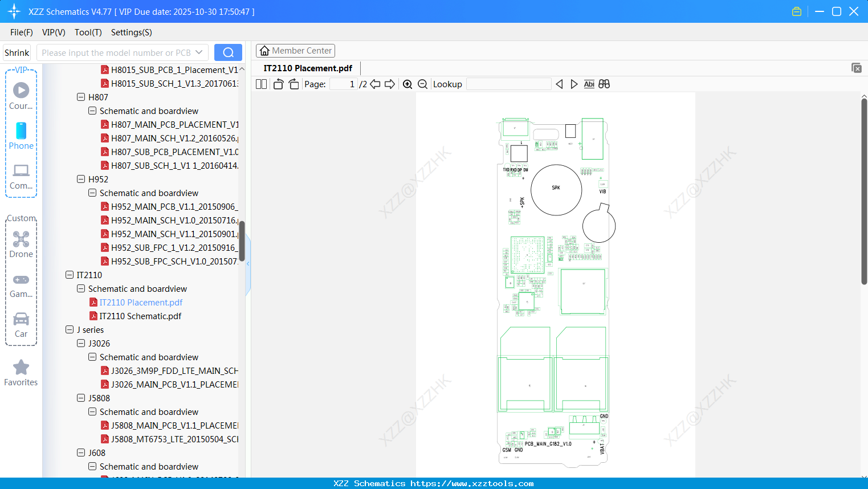Zoom out of the PDF view
This screenshot has width=868, height=489.
coord(422,84)
